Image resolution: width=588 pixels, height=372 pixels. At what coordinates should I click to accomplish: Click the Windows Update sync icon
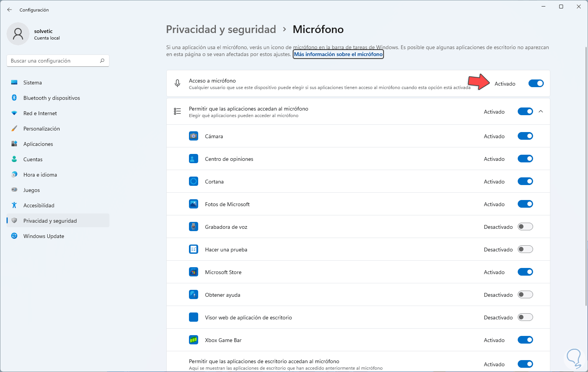click(x=14, y=236)
